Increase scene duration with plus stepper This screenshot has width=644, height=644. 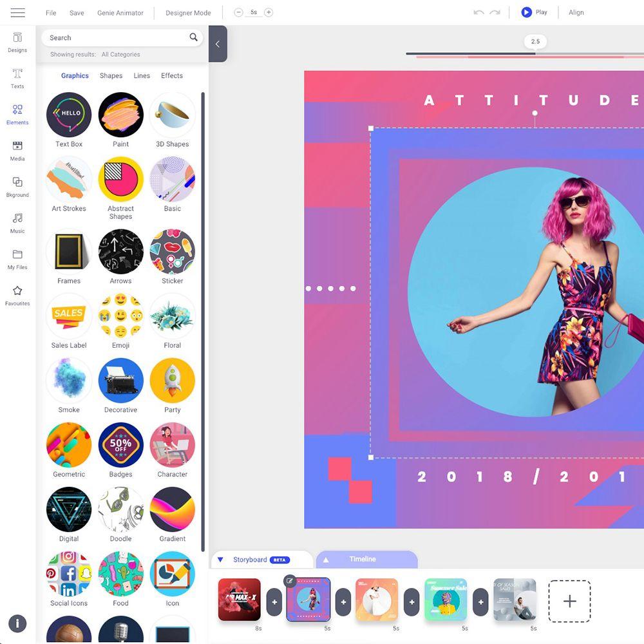(269, 12)
